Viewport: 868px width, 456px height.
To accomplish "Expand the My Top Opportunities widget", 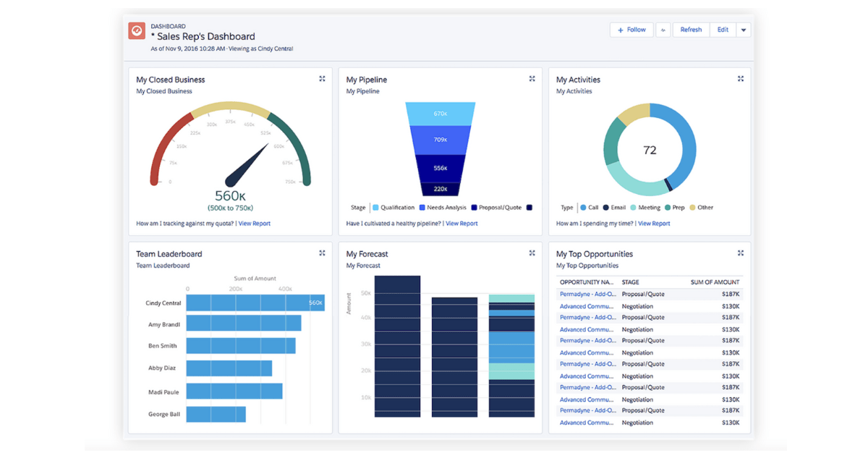I will (741, 253).
